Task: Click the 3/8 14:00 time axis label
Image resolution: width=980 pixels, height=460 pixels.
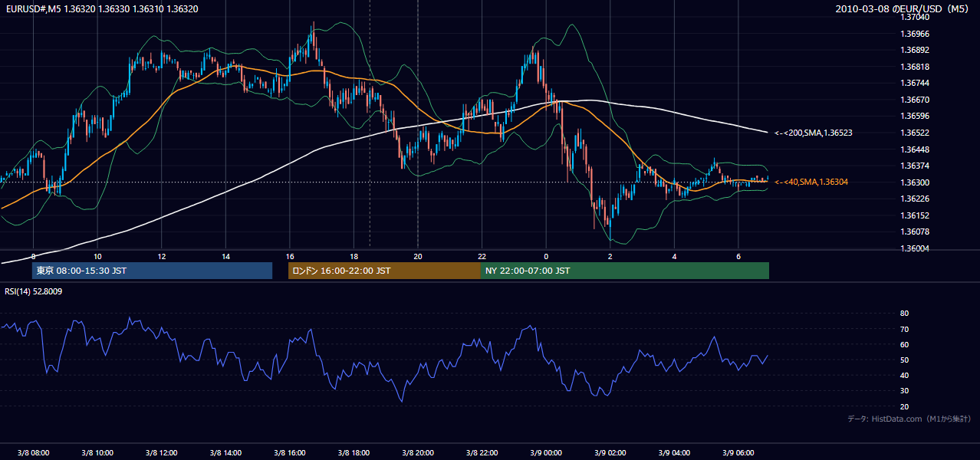Action: 225,452
